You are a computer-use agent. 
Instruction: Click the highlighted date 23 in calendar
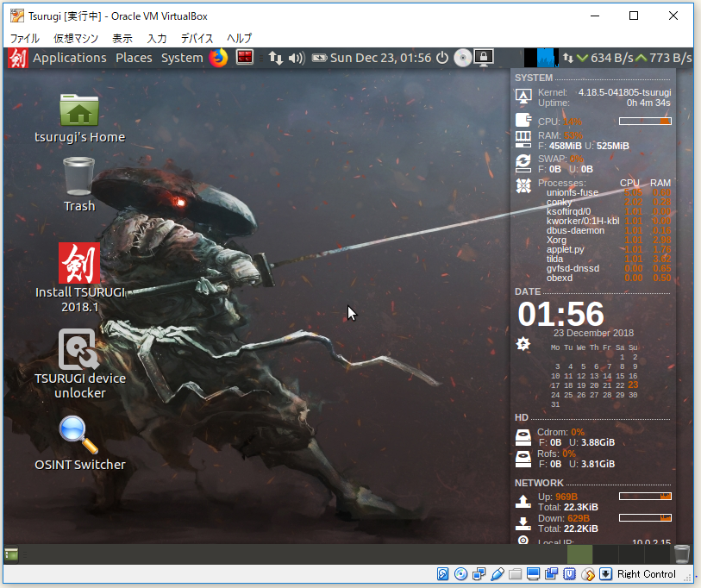tap(633, 385)
